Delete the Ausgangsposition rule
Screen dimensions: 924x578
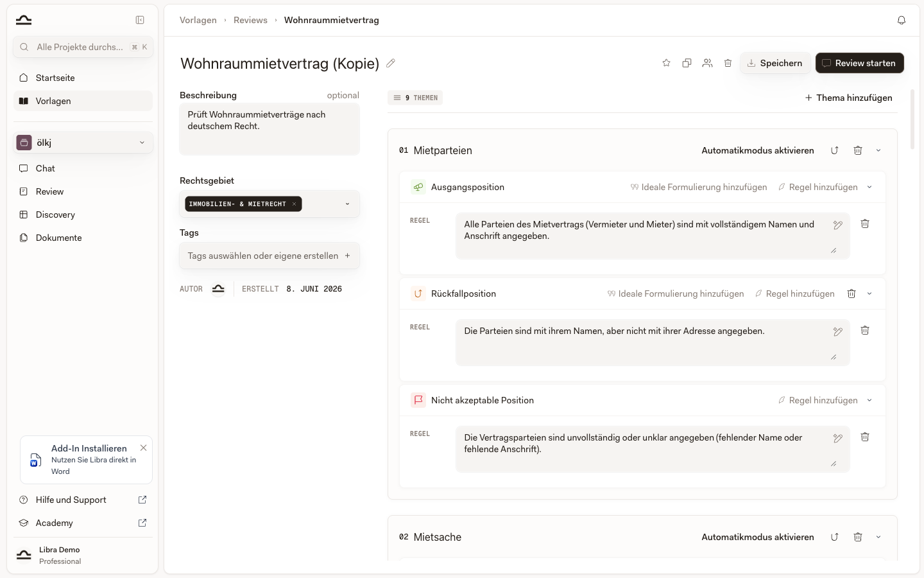coord(865,223)
